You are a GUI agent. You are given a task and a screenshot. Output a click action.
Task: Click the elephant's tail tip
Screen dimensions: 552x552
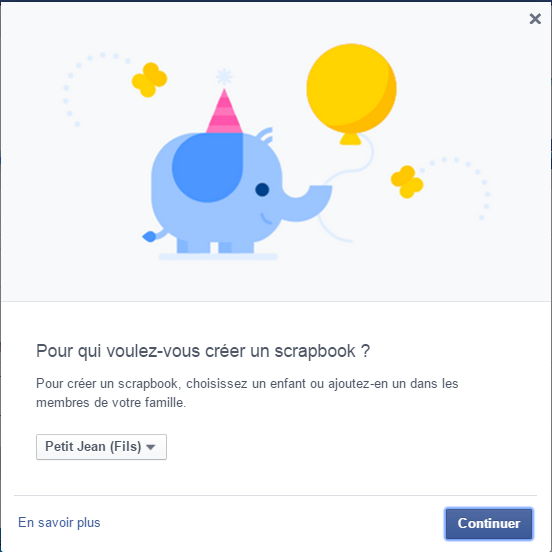tap(149, 237)
